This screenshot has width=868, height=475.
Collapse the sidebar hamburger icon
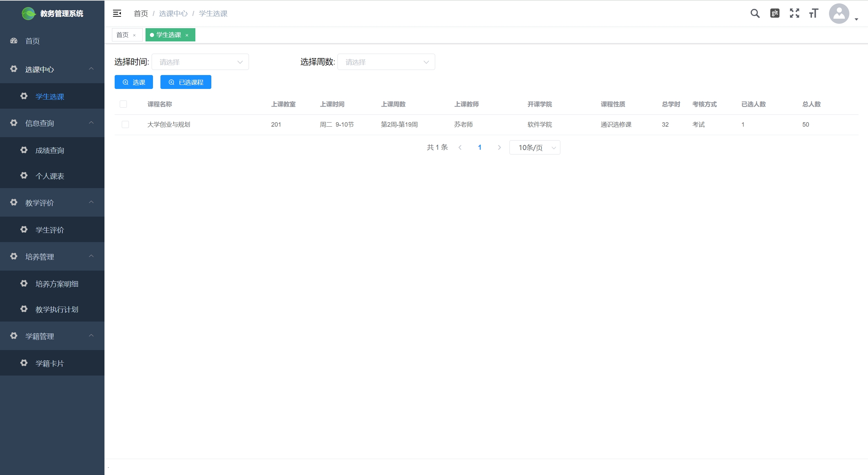point(117,13)
